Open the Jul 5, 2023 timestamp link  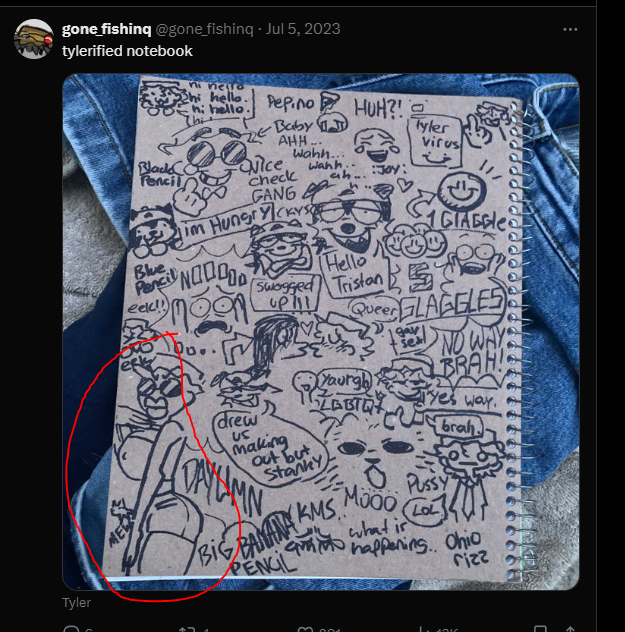coord(303,29)
